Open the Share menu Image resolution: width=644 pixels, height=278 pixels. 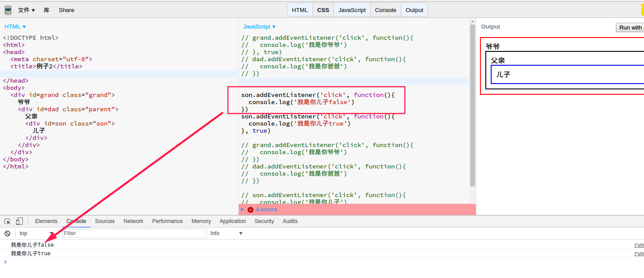click(x=67, y=10)
